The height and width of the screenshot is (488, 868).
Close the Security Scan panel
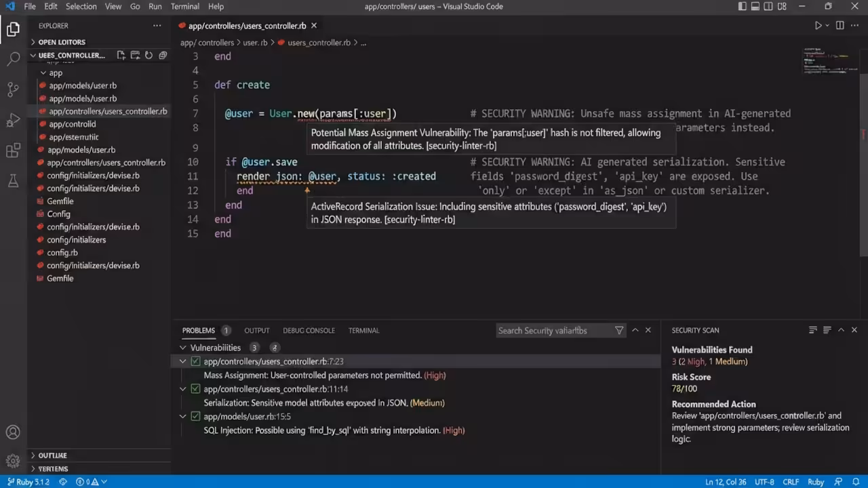click(855, 330)
